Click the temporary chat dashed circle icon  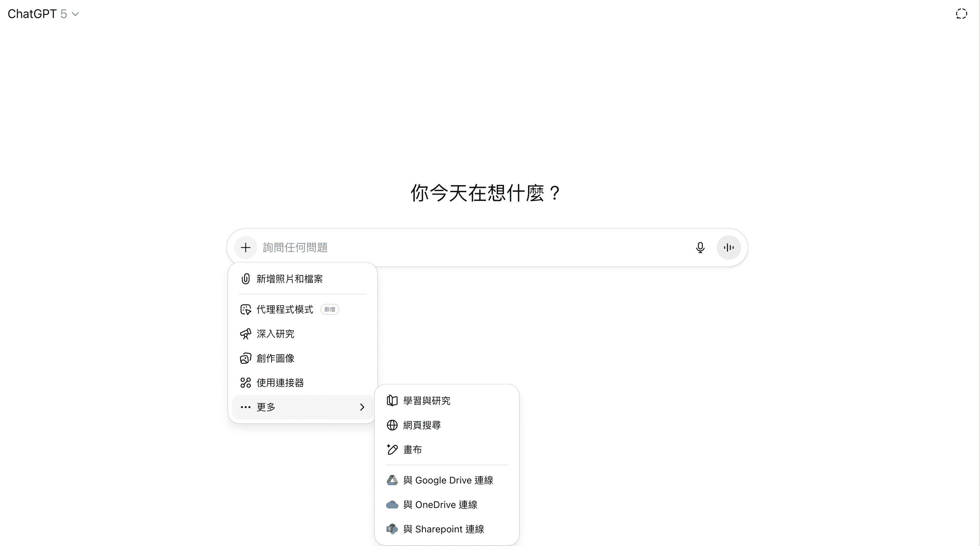click(961, 14)
